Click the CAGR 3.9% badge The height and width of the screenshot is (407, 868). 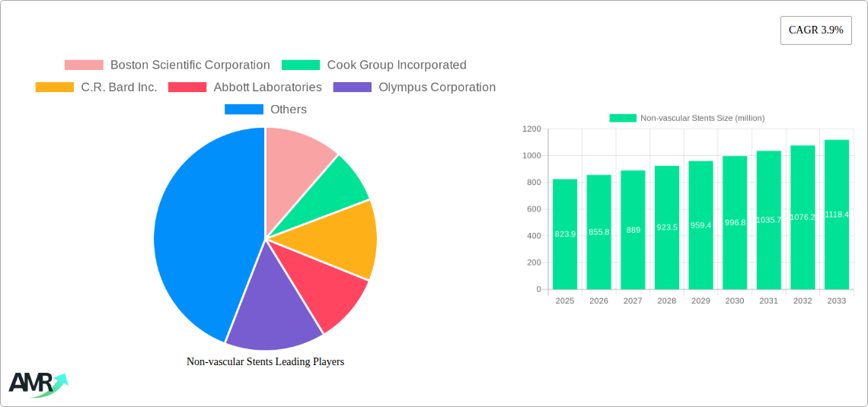tap(815, 30)
